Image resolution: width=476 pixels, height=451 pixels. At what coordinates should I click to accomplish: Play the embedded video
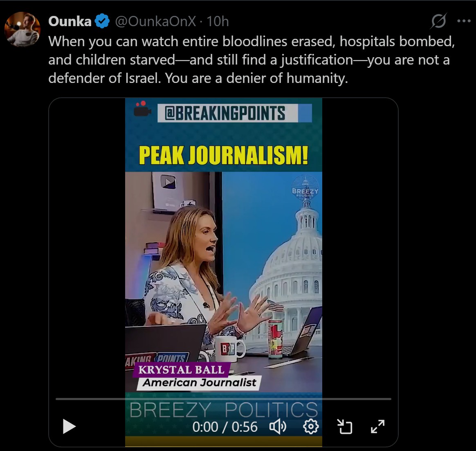[69, 426]
